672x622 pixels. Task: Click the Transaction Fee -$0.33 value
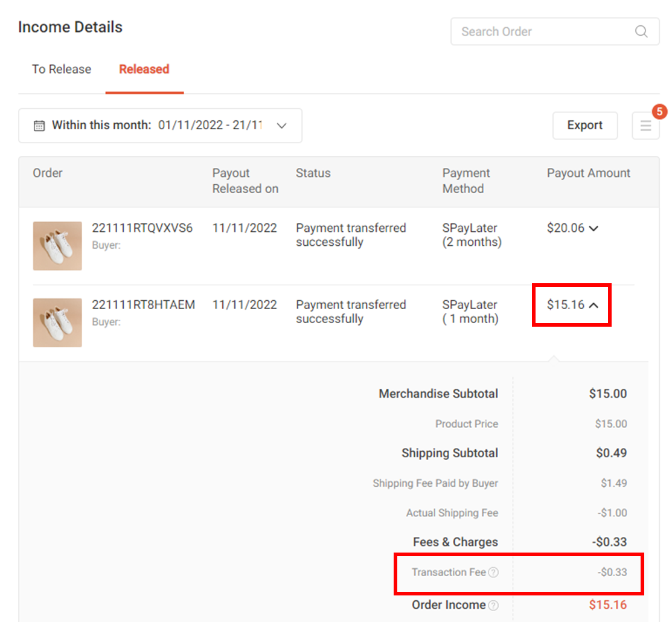click(x=612, y=572)
